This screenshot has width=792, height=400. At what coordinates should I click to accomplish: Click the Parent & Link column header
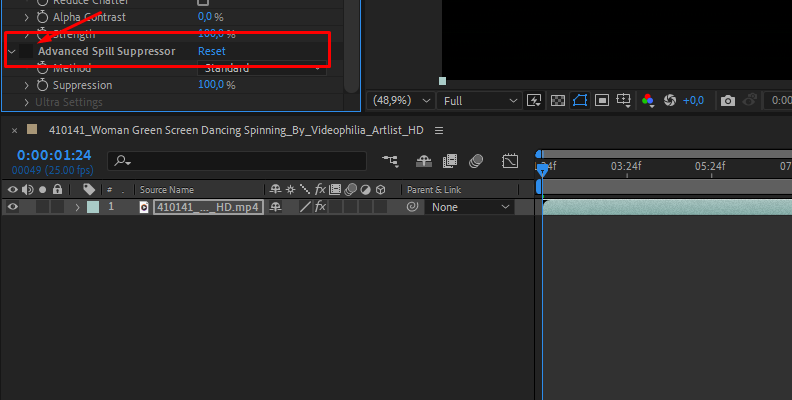point(434,190)
